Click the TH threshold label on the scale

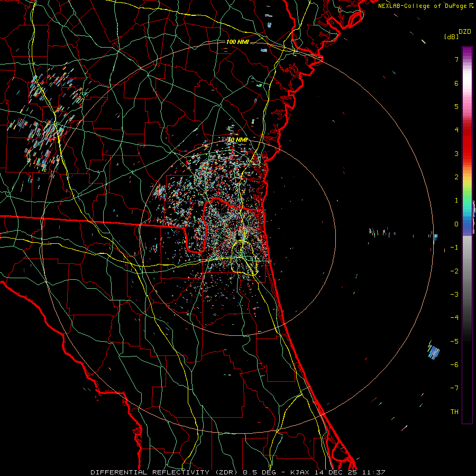pyautogui.click(x=454, y=412)
